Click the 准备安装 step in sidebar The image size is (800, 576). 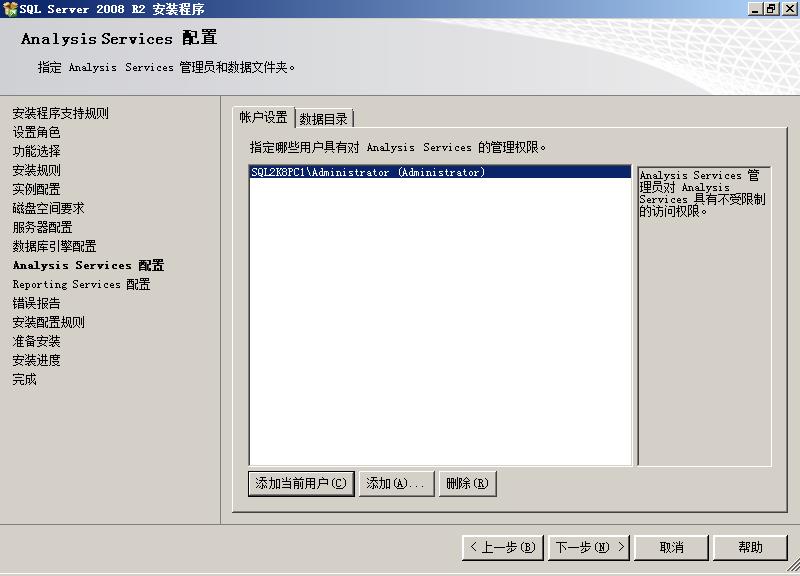[36, 341]
